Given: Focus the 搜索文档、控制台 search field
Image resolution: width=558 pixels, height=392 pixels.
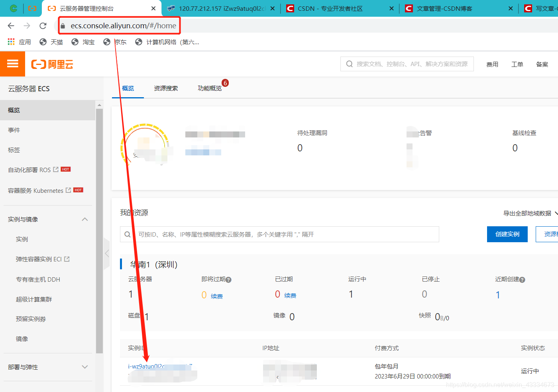Looking at the screenshot, I should coord(407,64).
